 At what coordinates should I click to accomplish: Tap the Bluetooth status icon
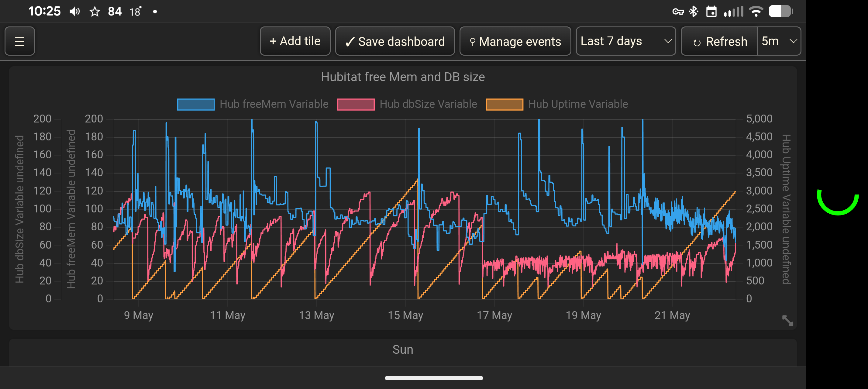pyautogui.click(x=694, y=12)
